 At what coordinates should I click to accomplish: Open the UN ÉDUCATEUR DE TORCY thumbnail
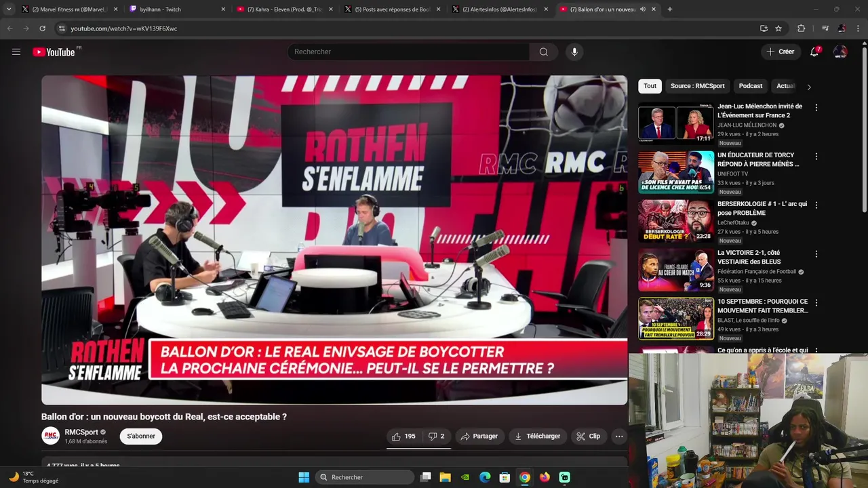(x=676, y=172)
